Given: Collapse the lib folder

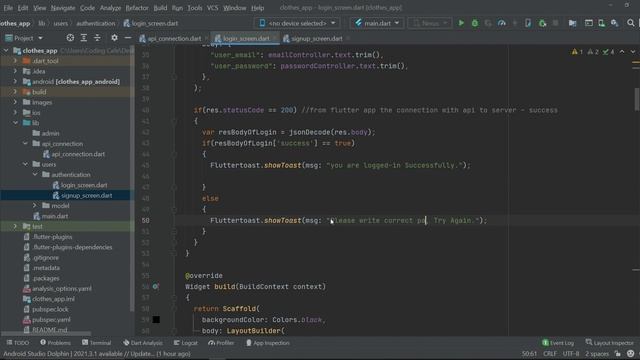Looking at the screenshot, I should coord(16,123).
